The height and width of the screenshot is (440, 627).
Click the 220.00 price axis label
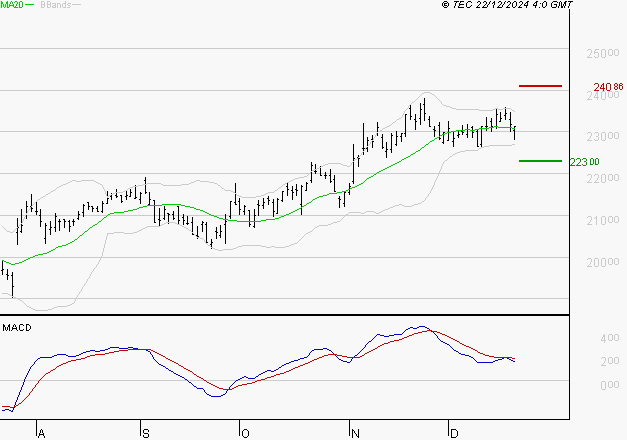603,178
